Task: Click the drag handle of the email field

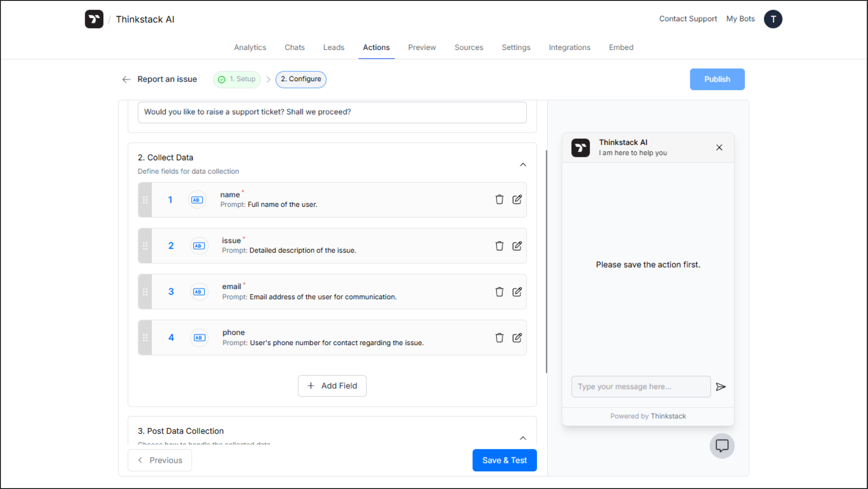Action: click(x=145, y=292)
